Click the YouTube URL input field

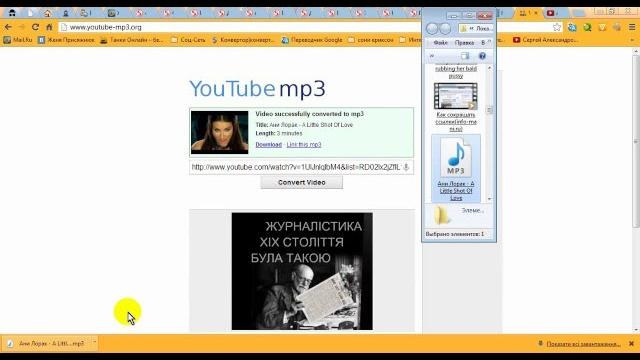coord(301,167)
